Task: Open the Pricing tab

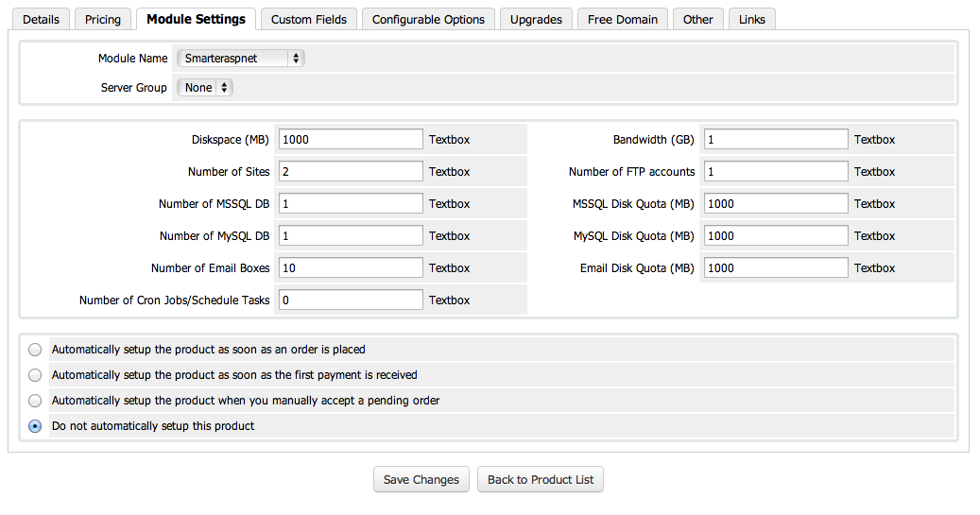Action: [103, 19]
